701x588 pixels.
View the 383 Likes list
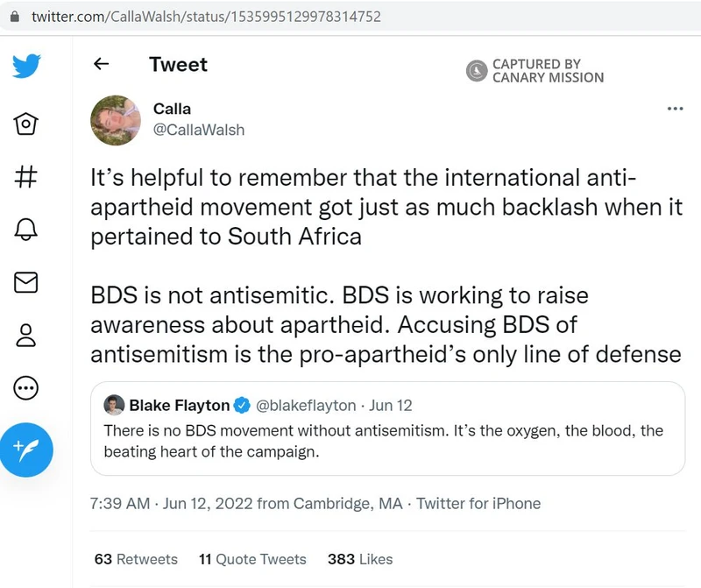(x=360, y=559)
